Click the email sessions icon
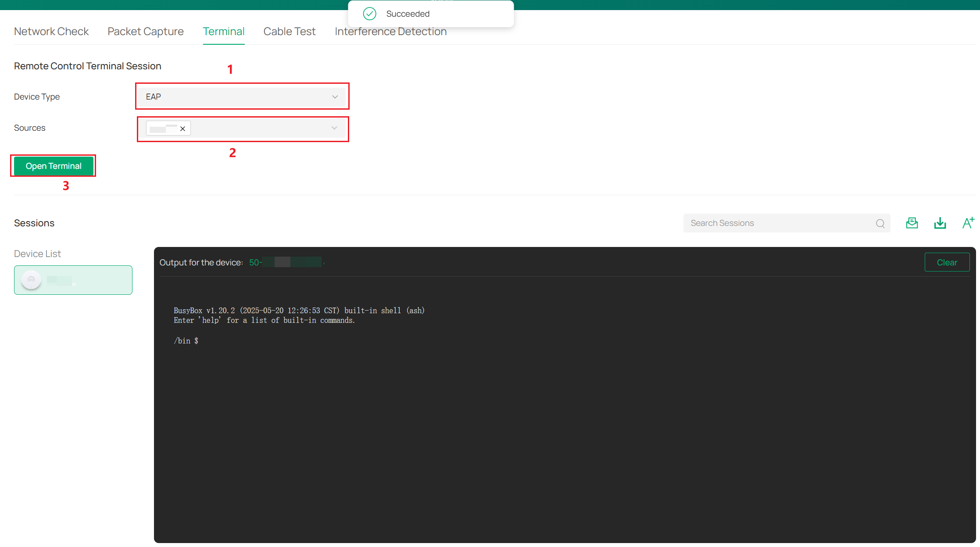Screen dimensions: 980x547 (912, 223)
